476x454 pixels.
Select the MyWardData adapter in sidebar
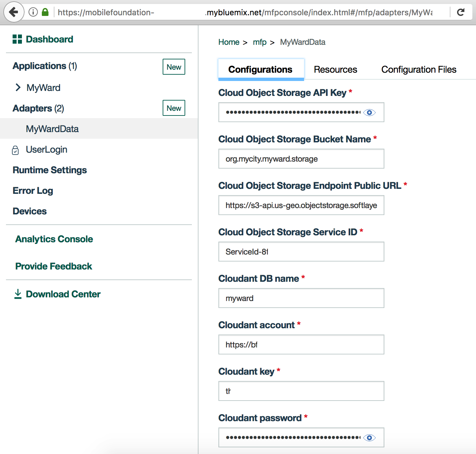pos(52,129)
